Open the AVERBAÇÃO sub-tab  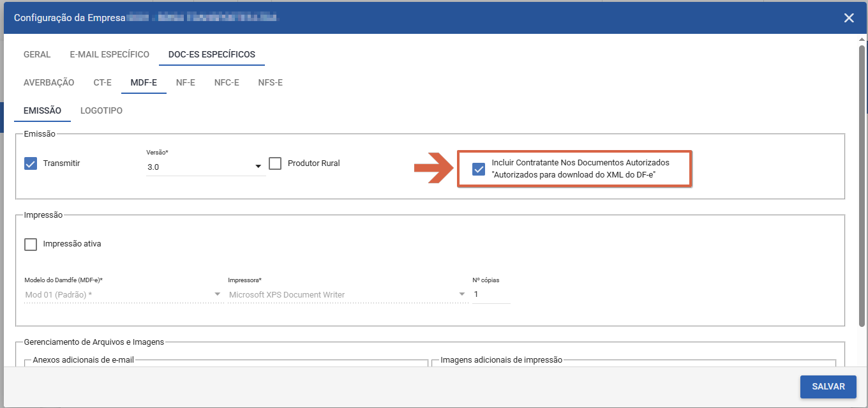point(49,82)
